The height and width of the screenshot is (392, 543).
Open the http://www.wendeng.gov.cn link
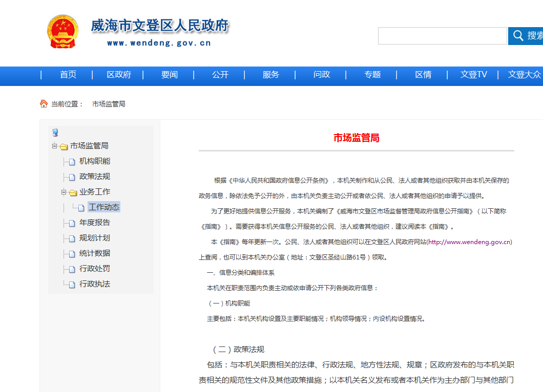click(x=469, y=242)
